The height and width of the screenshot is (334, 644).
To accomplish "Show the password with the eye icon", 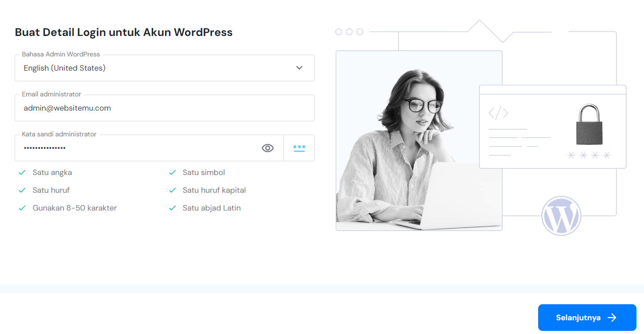I will click(x=268, y=148).
